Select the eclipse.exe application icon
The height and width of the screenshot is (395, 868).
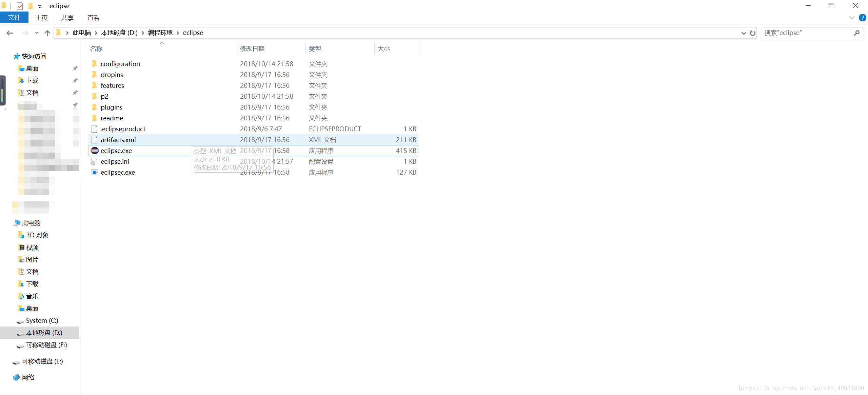click(95, 151)
